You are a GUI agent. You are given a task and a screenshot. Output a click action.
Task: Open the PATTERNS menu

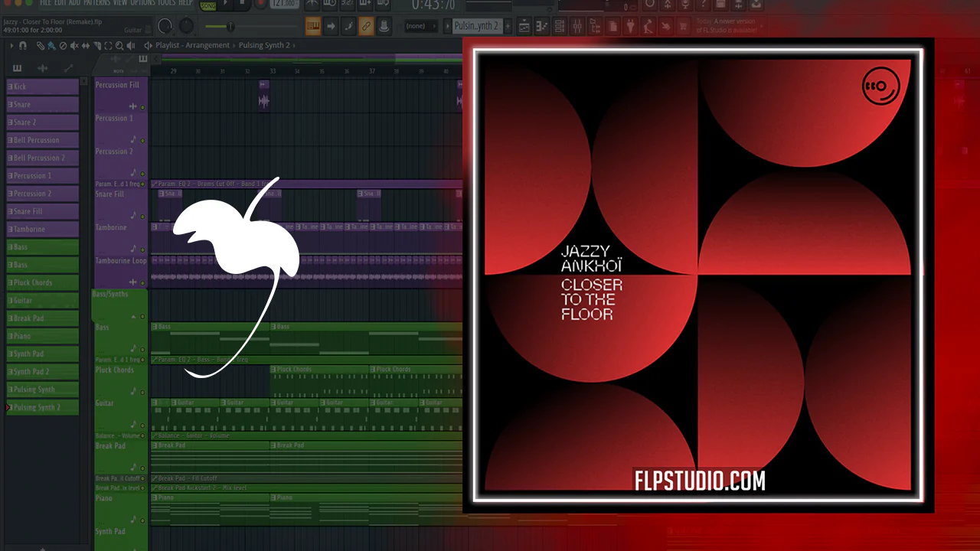[x=96, y=3]
